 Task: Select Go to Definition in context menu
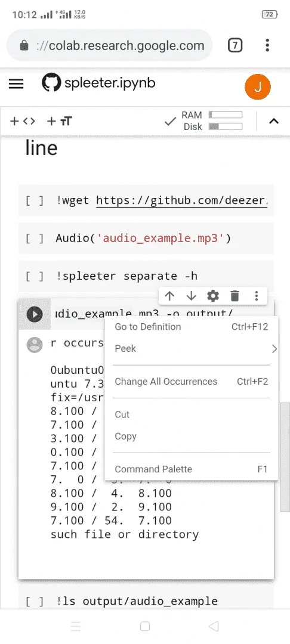[192, 327]
